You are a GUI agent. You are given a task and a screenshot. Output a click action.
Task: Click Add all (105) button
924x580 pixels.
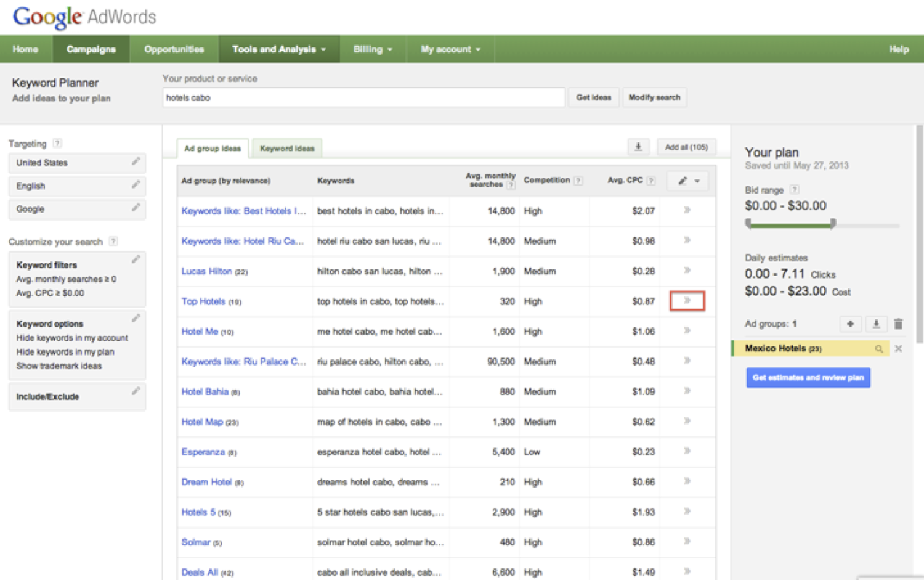(686, 147)
